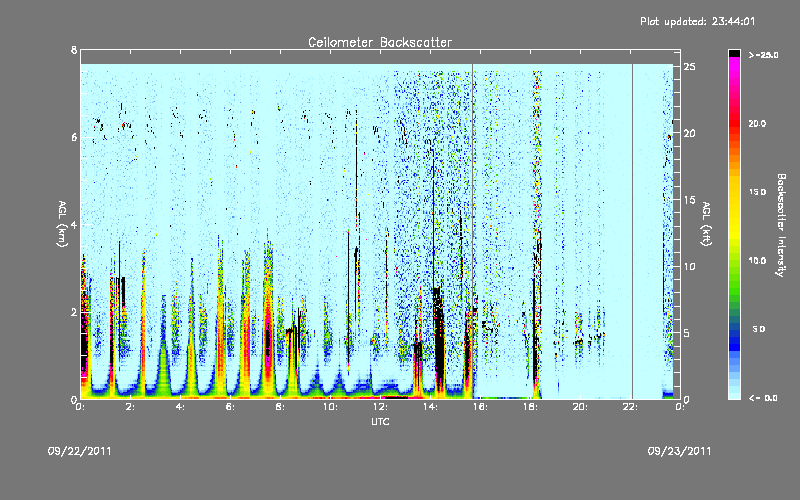Click the 8 km tick label on left axis
This screenshot has width=800, height=500.
click(x=74, y=50)
